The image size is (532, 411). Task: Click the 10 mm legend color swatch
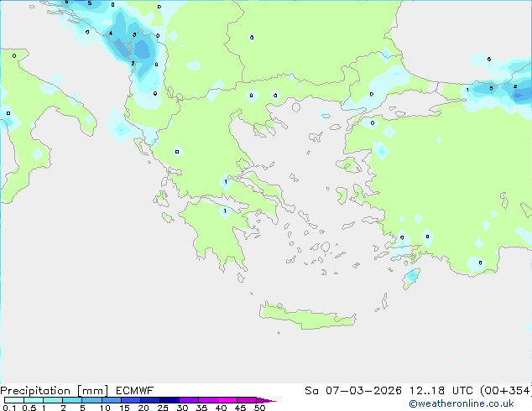coord(112,400)
